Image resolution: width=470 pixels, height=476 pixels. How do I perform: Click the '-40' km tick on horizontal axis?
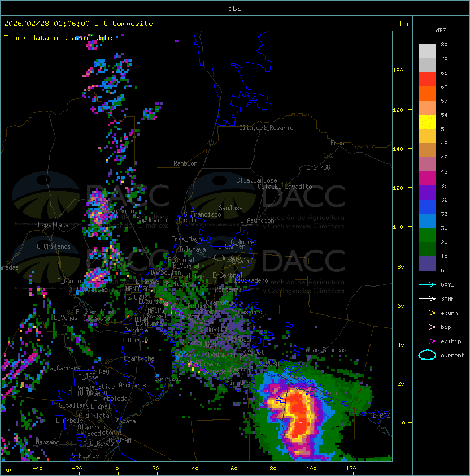coord(37,469)
